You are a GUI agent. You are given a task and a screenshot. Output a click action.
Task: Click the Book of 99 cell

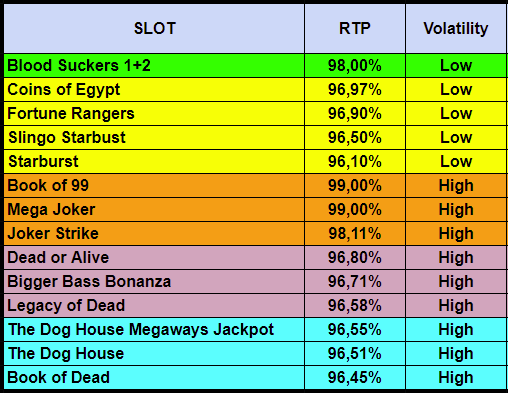click(x=154, y=186)
